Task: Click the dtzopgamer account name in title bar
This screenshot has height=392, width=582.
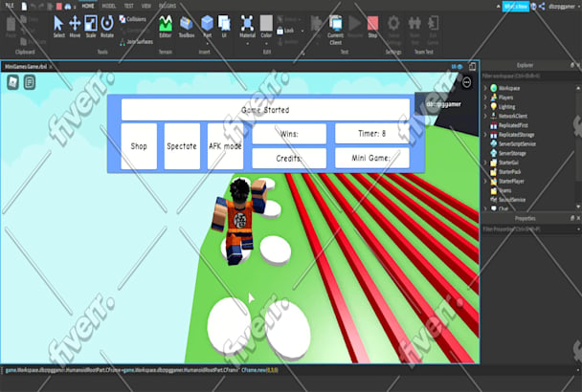Action: [x=562, y=7]
